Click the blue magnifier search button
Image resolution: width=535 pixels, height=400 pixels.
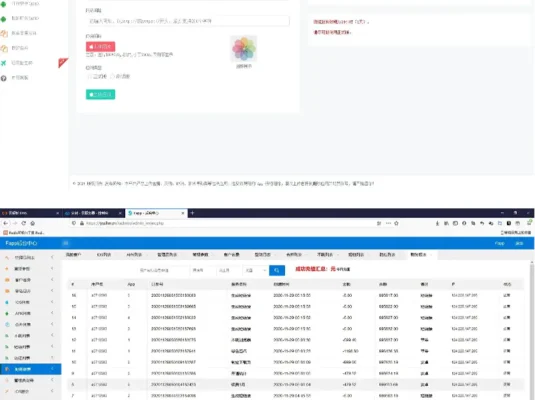click(277, 270)
